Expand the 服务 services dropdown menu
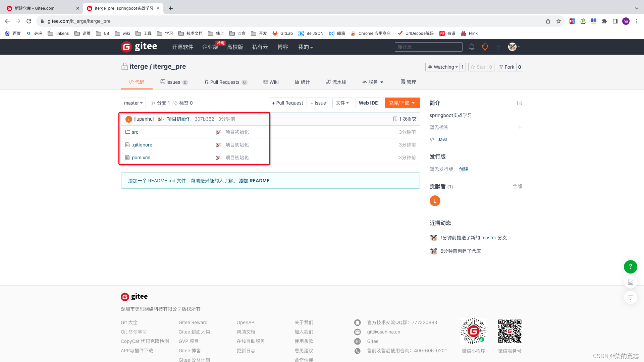The height and width of the screenshot is (362, 644). [x=372, y=82]
